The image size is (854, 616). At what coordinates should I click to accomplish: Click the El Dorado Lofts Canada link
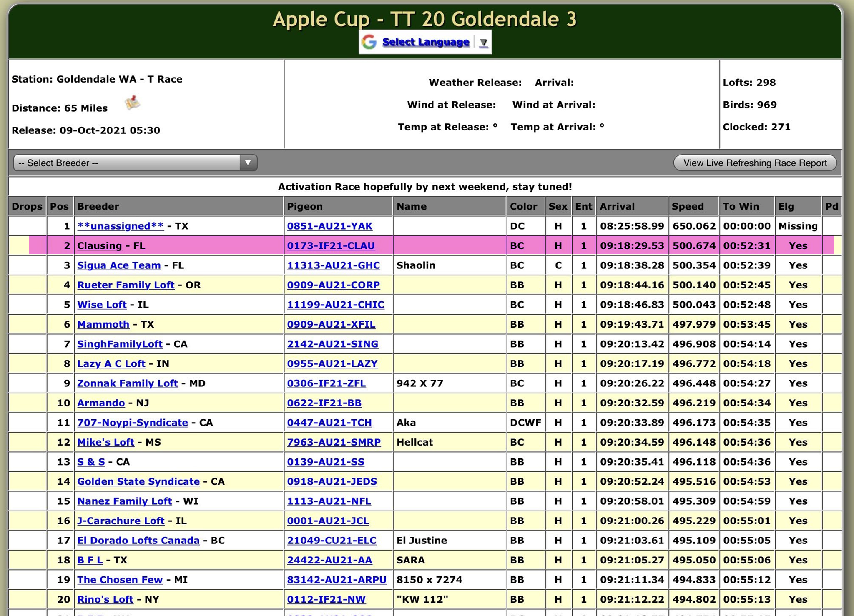pos(138,541)
